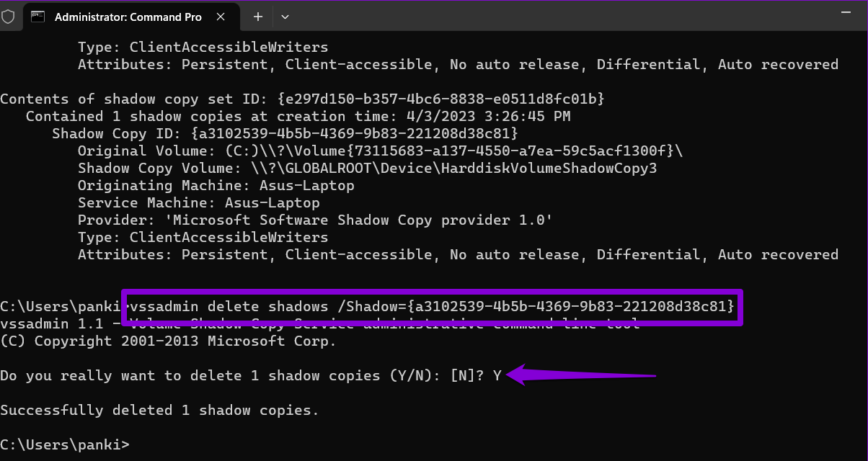Click the Original Volume line
868x461 pixels.
[x=380, y=151]
